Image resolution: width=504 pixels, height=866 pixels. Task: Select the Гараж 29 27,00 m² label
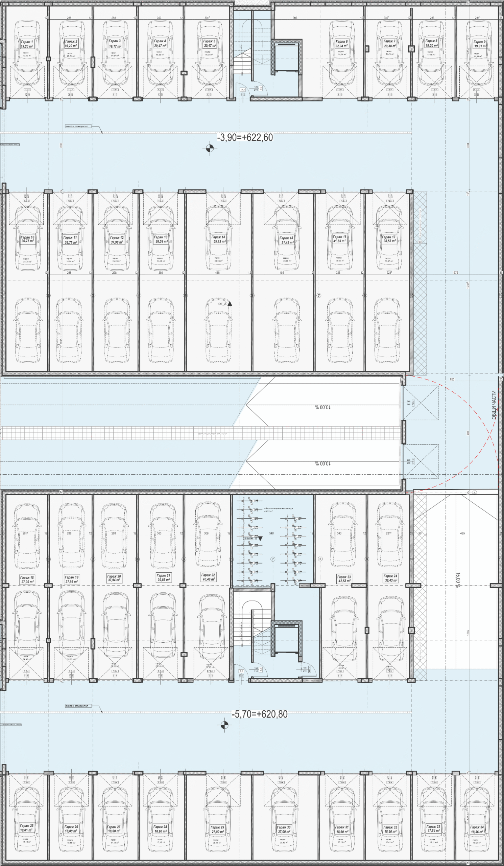(218, 829)
